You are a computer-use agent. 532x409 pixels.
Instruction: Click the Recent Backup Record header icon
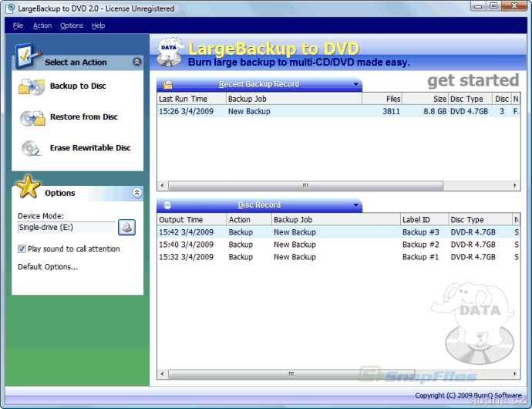pos(167,84)
